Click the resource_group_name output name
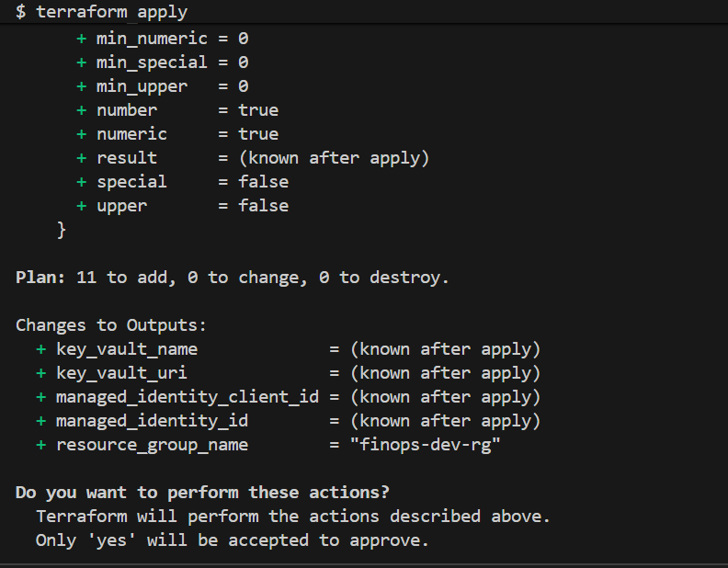 coord(152,445)
